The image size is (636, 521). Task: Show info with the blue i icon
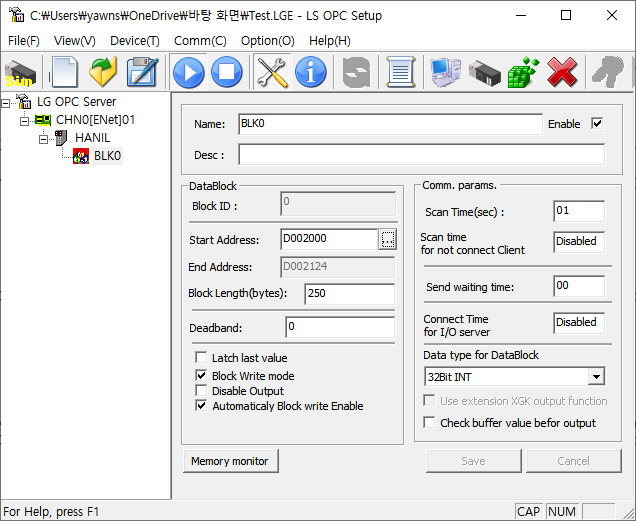click(311, 73)
